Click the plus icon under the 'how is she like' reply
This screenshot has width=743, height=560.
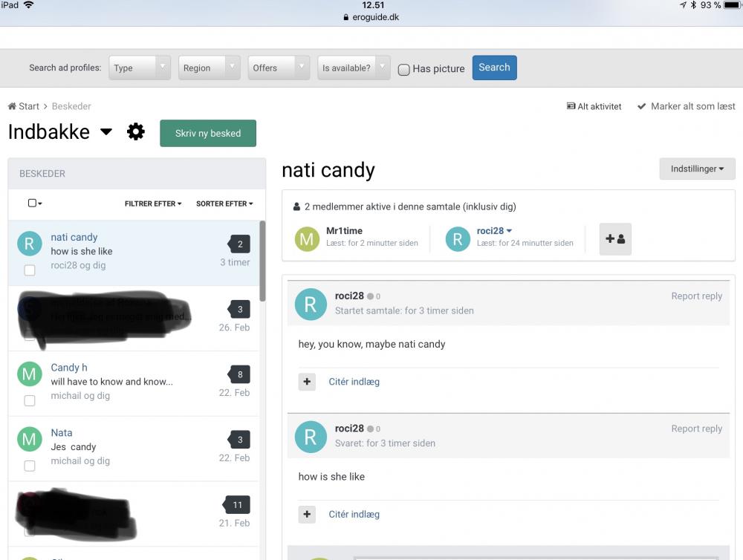[307, 514]
